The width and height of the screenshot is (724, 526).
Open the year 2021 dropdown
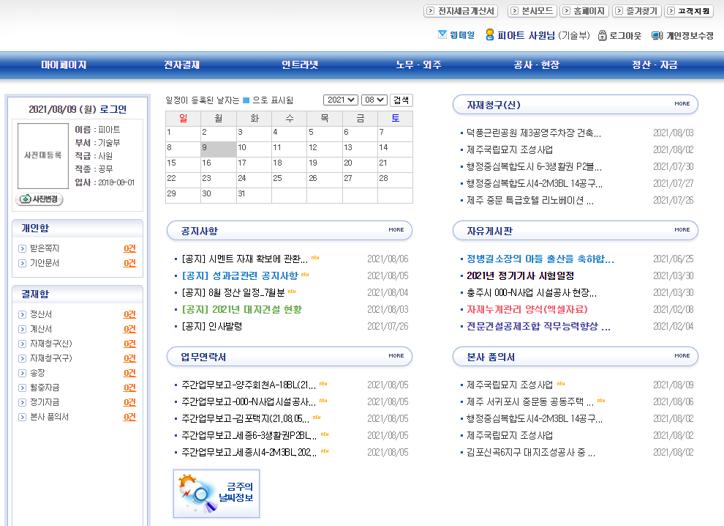pyautogui.click(x=341, y=100)
